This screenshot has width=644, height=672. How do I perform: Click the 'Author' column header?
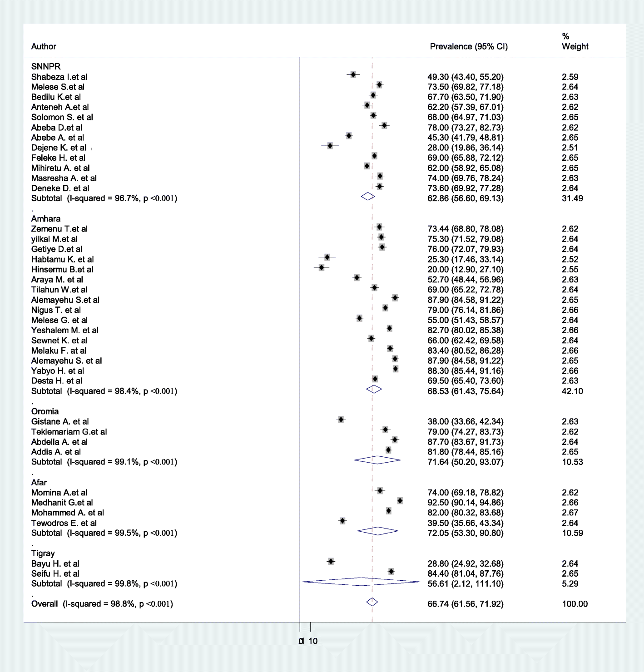click(44, 46)
